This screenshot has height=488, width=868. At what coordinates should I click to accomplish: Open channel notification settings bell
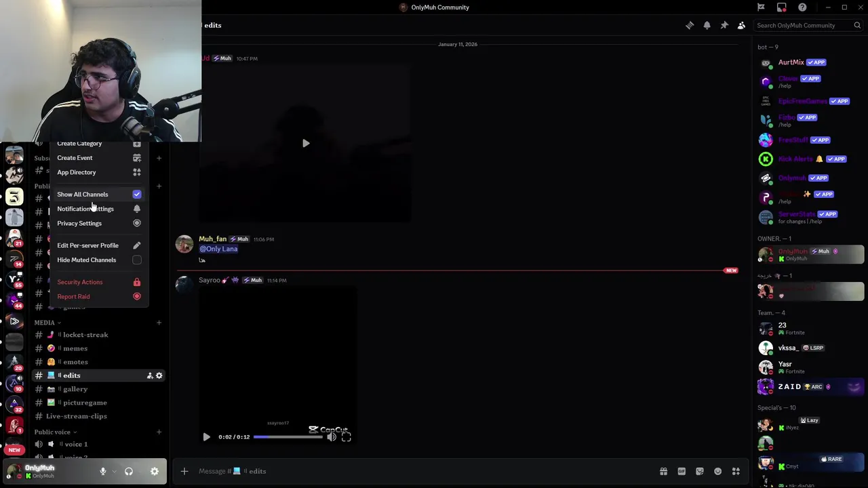[x=707, y=25]
